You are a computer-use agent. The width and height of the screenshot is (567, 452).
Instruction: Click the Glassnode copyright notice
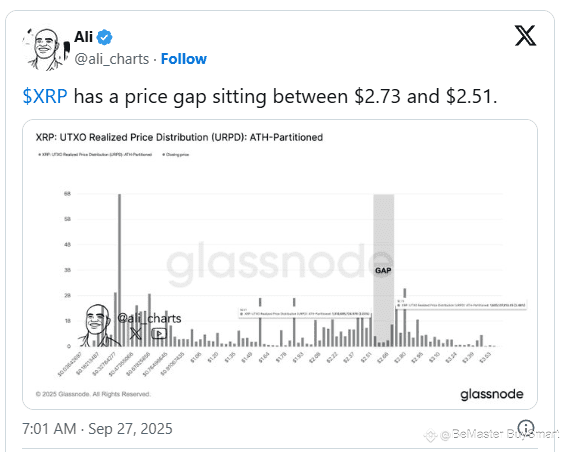point(93,394)
